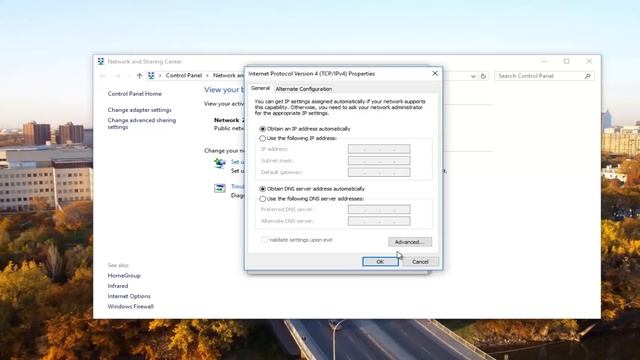Open HomeGroup link in See also
Screen dimensions: 640x360
pos(124,276)
